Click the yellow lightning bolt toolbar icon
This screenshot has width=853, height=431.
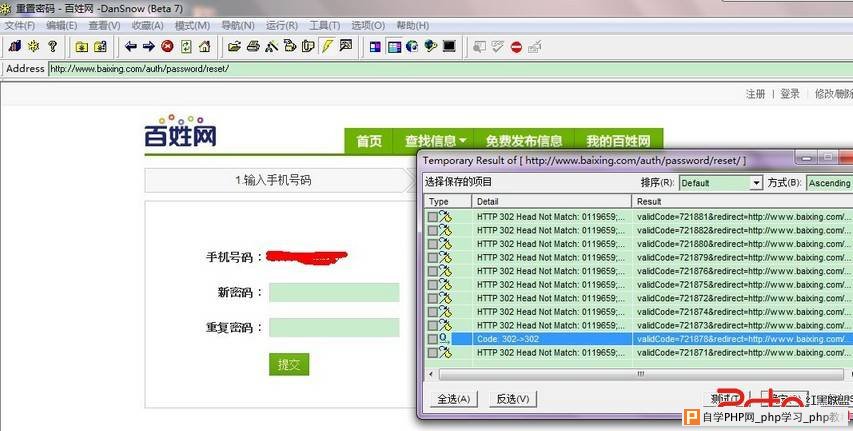tap(327, 46)
